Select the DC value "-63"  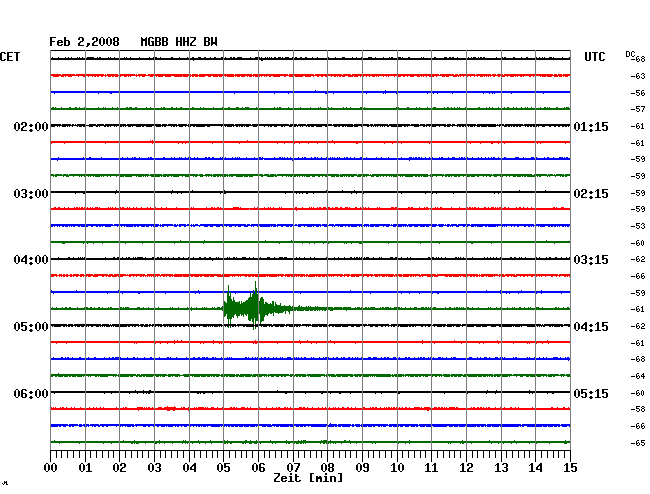(x=638, y=76)
